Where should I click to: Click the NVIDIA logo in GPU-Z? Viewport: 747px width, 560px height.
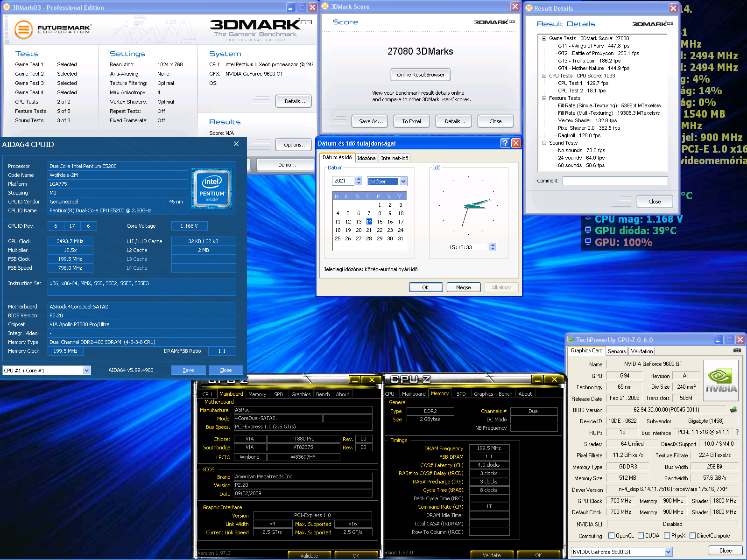tap(721, 381)
